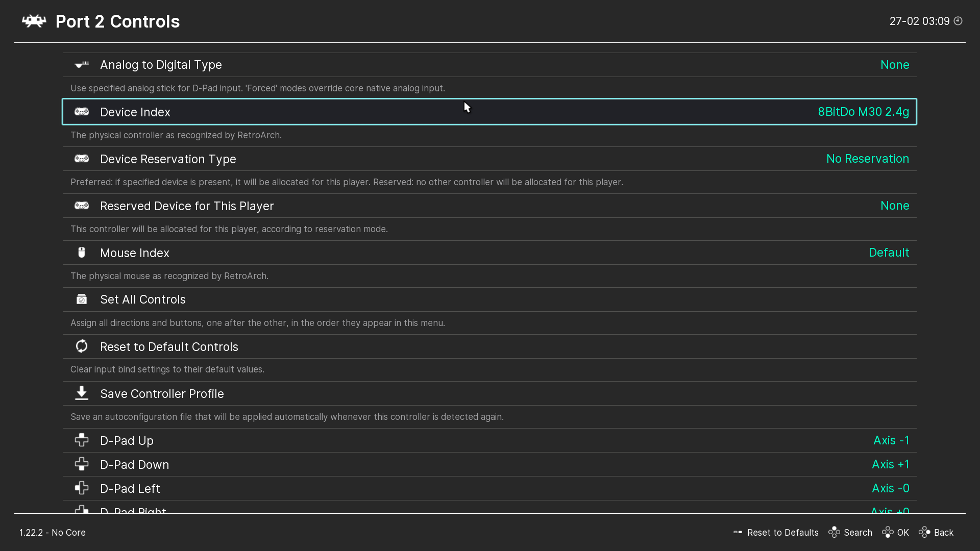Rebind the D-Pad Down Axis +1 value
The height and width of the screenshot is (551, 980).
click(890, 464)
